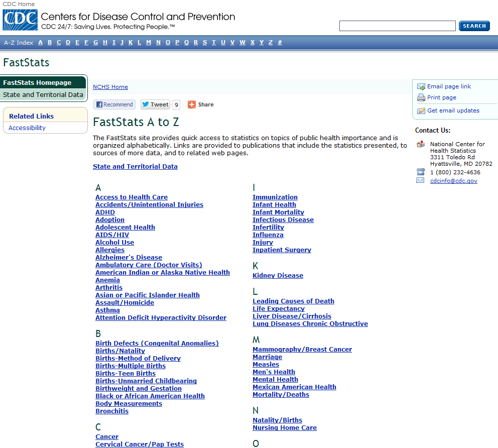The width and height of the screenshot is (498, 448).
Task: Open Birth Defects (Congenital Anomalies) link
Action: (x=157, y=344)
